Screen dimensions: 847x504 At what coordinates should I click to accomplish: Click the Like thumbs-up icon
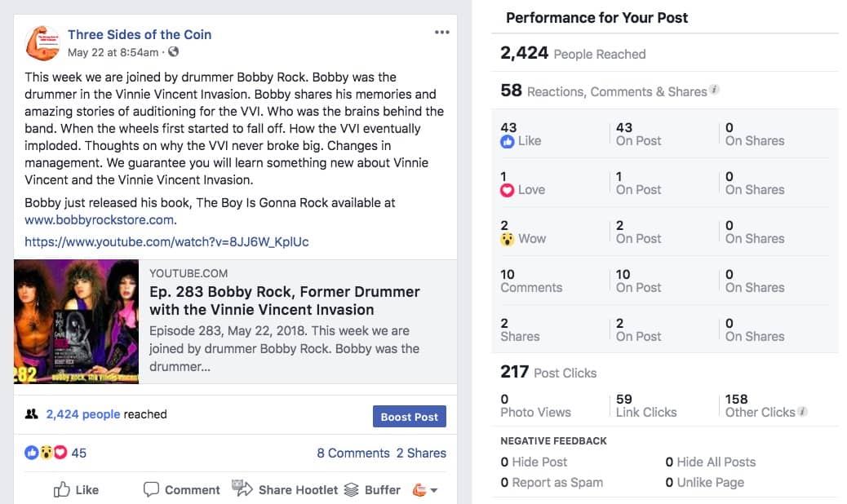point(62,489)
